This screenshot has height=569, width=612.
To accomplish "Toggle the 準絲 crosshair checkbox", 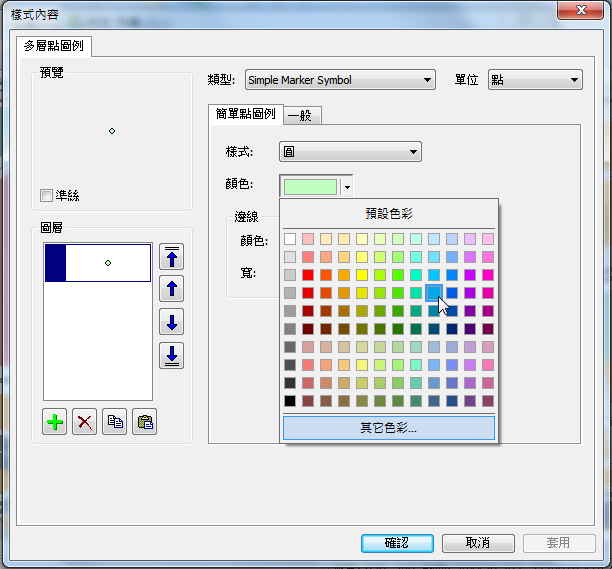I will click(46, 195).
